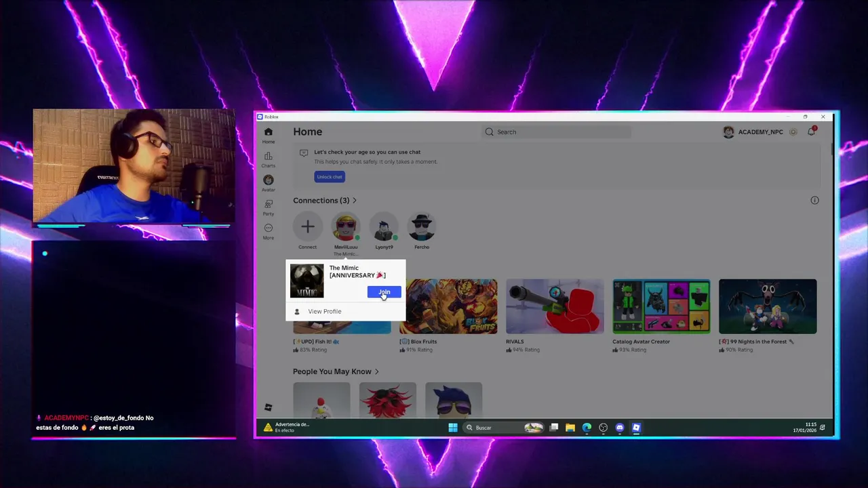The image size is (868, 488).
Task: Open the chicken avatar suggestion card
Action: [x=321, y=400]
